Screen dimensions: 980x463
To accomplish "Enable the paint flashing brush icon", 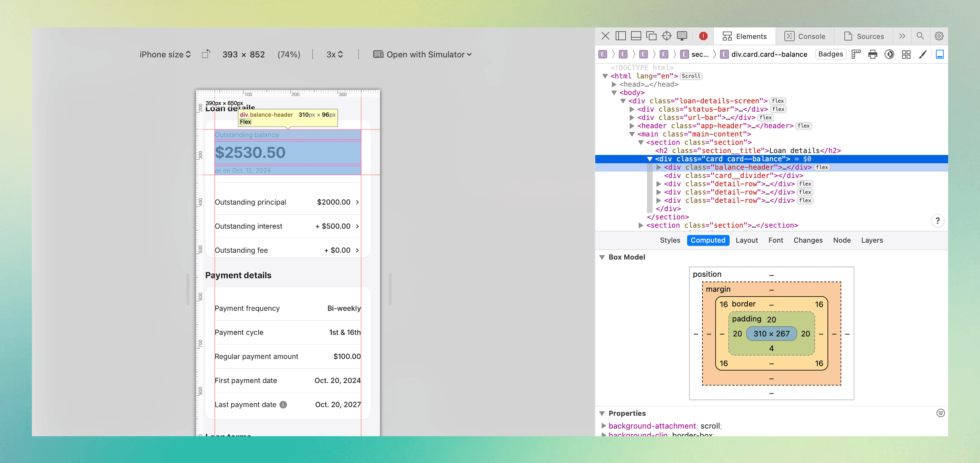I will 923,54.
